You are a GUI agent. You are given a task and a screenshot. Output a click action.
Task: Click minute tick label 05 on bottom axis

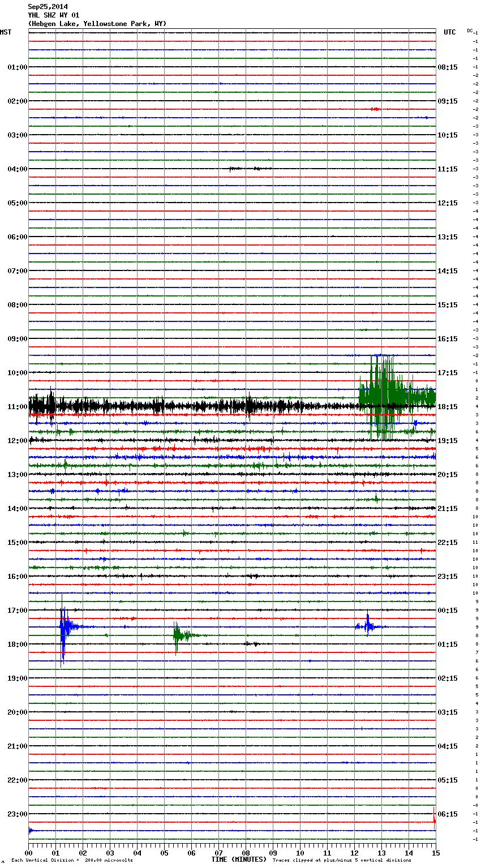tap(165, 853)
